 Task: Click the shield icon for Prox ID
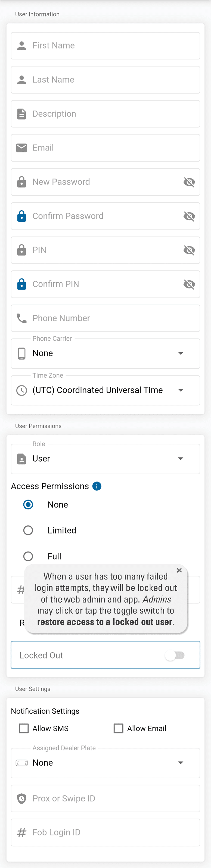click(21, 798)
